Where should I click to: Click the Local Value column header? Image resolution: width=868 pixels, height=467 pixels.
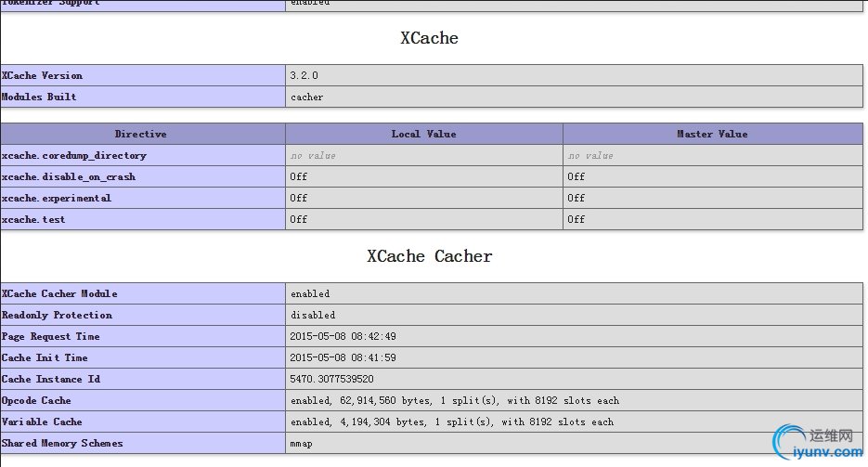[424, 134]
